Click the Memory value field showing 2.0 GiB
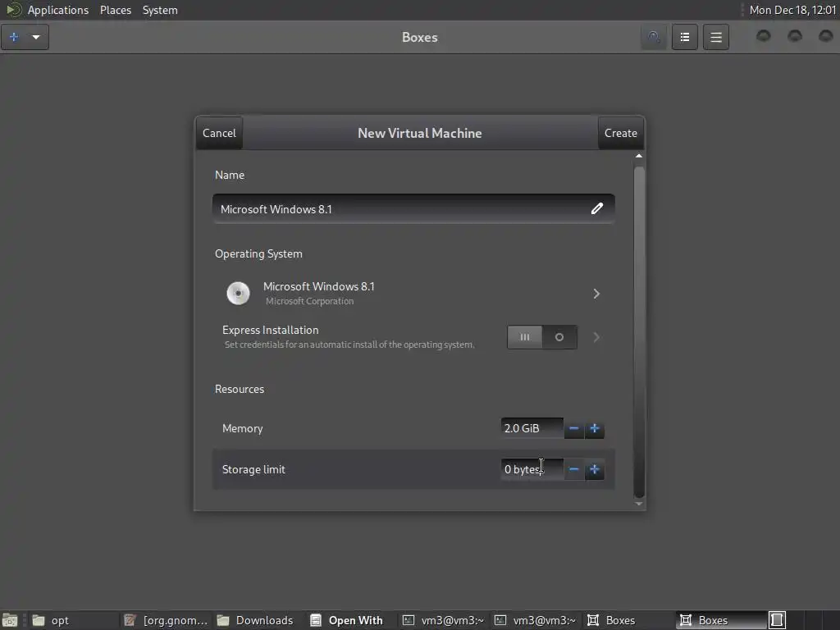Screen dimensions: 840x630 pyautogui.click(x=532, y=428)
